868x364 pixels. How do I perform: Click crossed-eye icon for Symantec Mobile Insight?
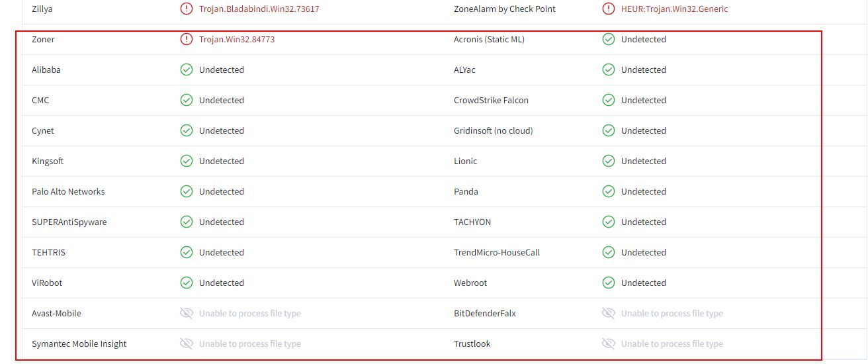(187, 344)
